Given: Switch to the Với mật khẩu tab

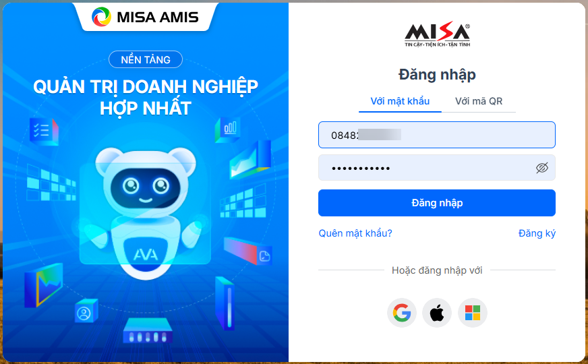Looking at the screenshot, I should click(x=400, y=101).
